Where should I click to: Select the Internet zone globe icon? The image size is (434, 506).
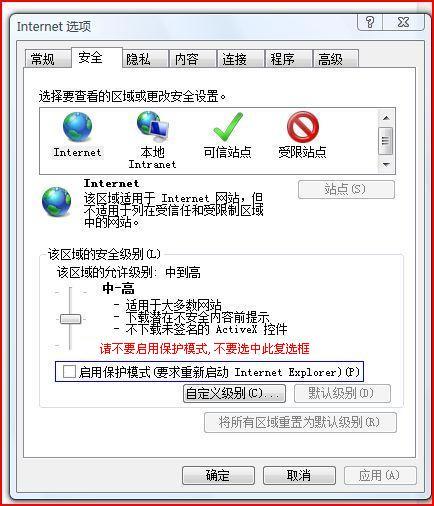point(77,127)
